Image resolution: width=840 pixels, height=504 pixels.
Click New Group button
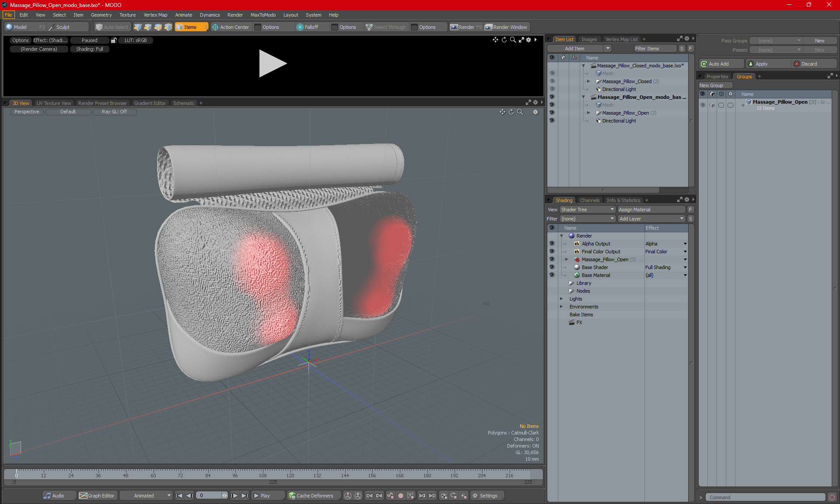(x=715, y=85)
